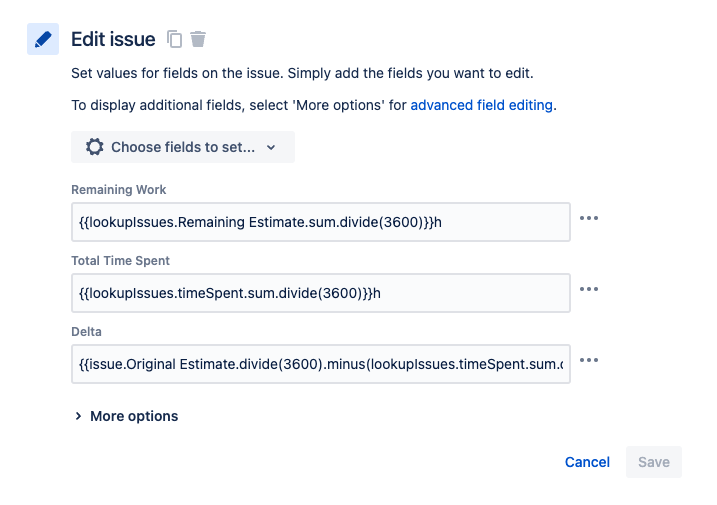Click the Remaining Work field label
This screenshot has width=717, height=505.
point(119,190)
